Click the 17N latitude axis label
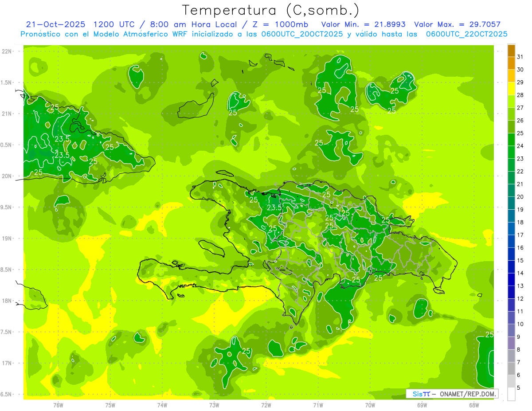The height and width of the screenshot is (411, 532). coord(7,363)
